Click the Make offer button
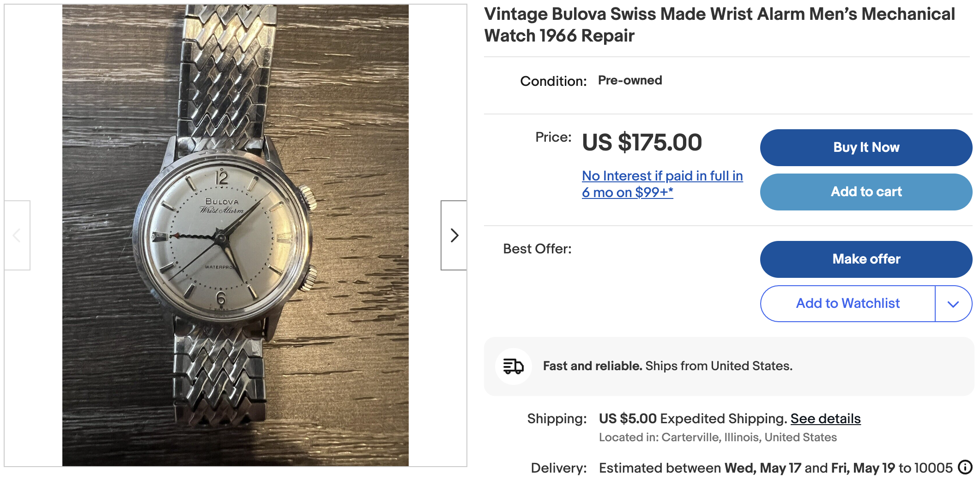Viewport: 980px width, 480px height. [866, 259]
